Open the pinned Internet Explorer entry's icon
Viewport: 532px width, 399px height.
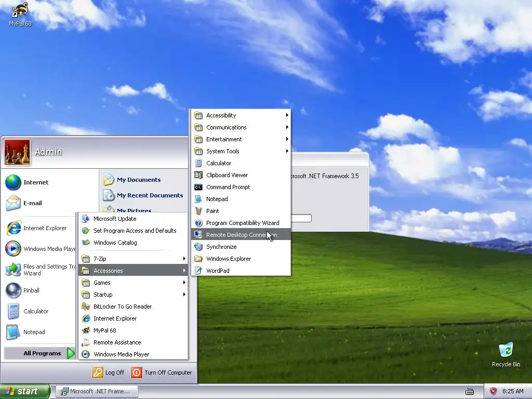pyautogui.click(x=13, y=228)
